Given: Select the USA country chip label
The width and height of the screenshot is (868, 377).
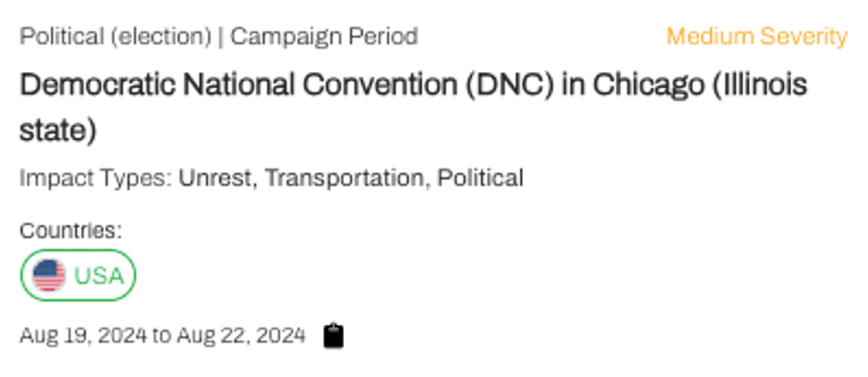Looking at the screenshot, I should [99, 276].
